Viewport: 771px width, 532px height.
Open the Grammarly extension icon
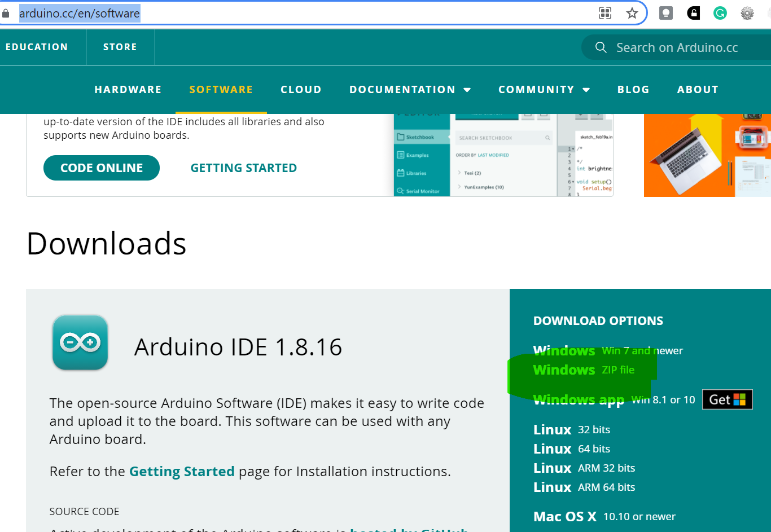pos(720,12)
